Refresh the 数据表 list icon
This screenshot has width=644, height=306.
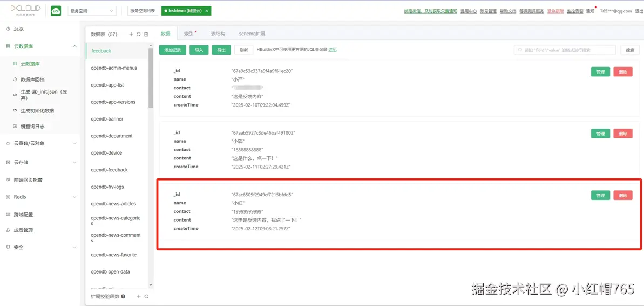tap(139, 34)
